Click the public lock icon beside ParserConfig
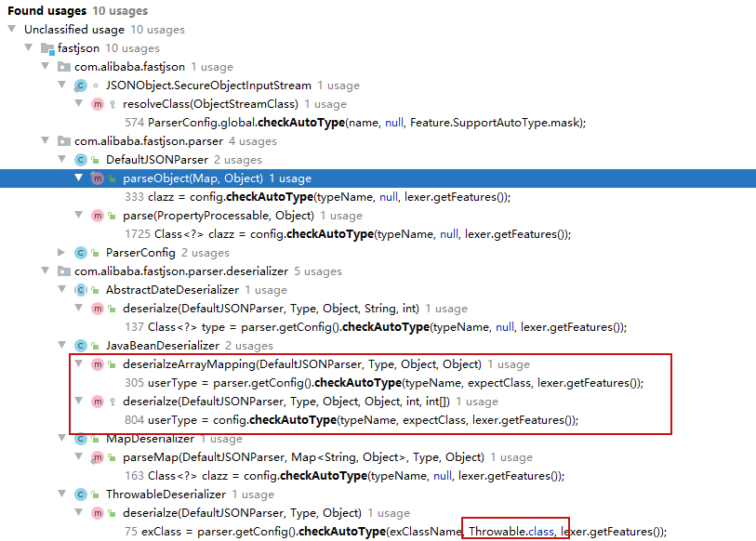 coord(96,253)
